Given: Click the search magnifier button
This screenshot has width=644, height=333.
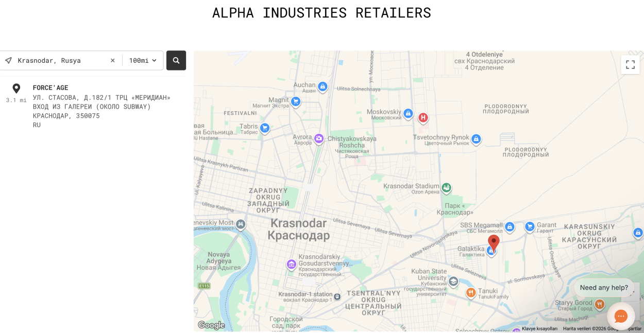Looking at the screenshot, I should (x=176, y=60).
